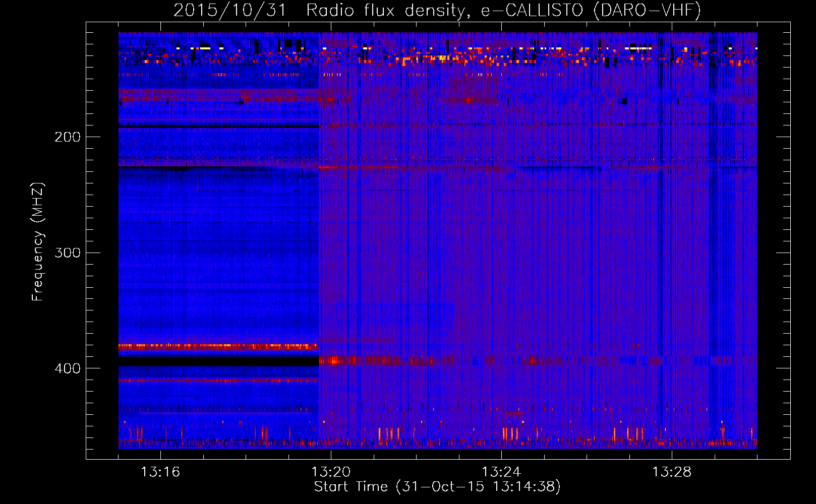Click the 'Frequency (MHZ)' axis label
Screen dimensions: 816x504
pos(38,241)
